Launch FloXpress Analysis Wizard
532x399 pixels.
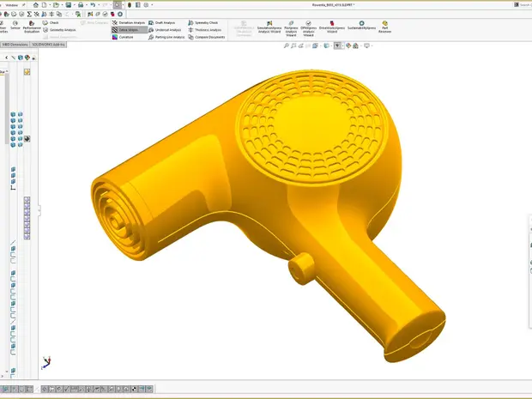pos(291,28)
